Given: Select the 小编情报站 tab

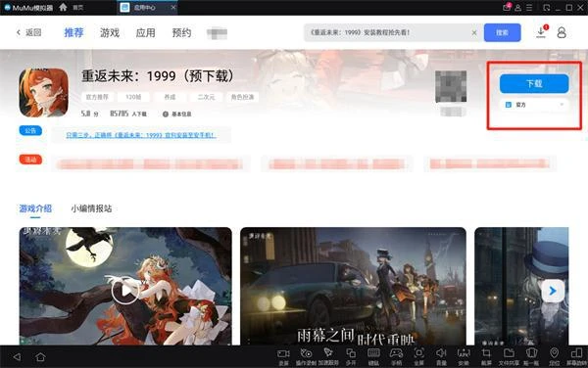Looking at the screenshot, I should point(91,208).
